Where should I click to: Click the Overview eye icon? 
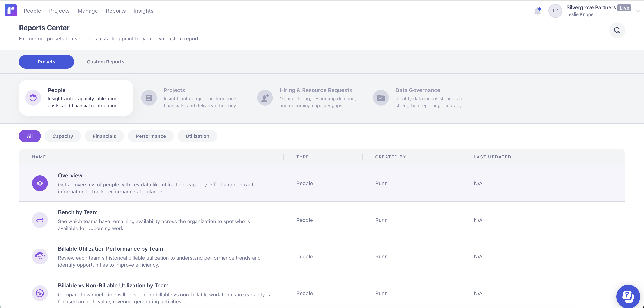(x=40, y=183)
